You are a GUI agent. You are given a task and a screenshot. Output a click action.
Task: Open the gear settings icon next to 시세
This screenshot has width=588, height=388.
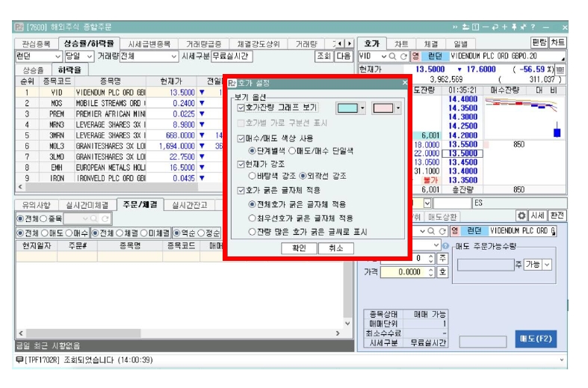click(x=522, y=216)
